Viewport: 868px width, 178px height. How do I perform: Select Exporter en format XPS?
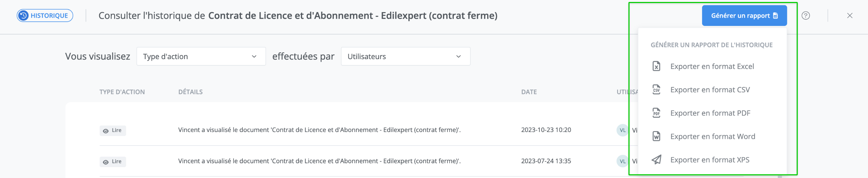[x=710, y=160]
